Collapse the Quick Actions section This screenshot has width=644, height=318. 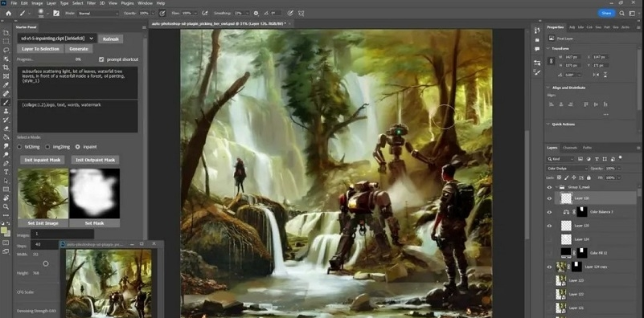548,124
